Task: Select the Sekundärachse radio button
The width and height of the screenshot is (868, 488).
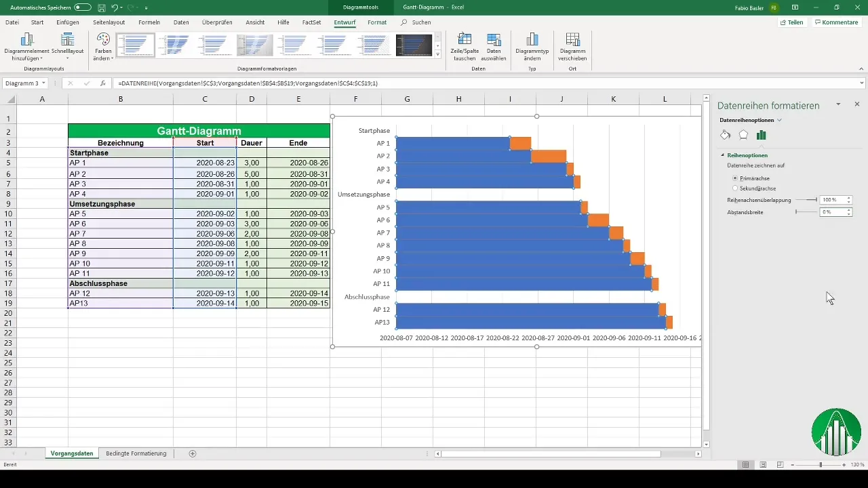Action: tap(735, 188)
